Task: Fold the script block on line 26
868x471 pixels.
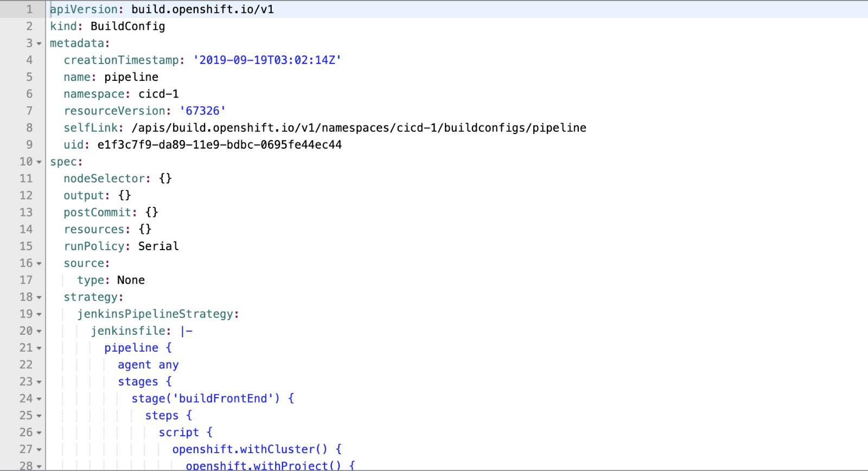Action: tap(39, 432)
